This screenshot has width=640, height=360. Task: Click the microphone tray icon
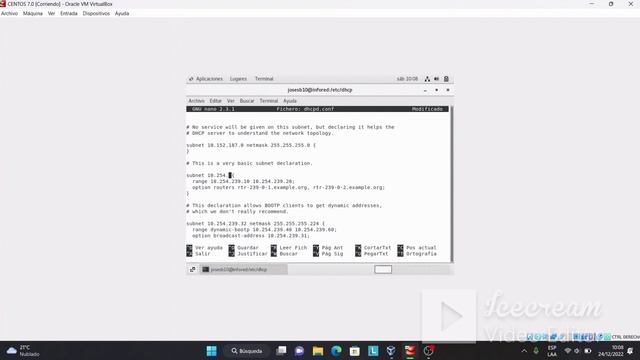tap(536, 351)
